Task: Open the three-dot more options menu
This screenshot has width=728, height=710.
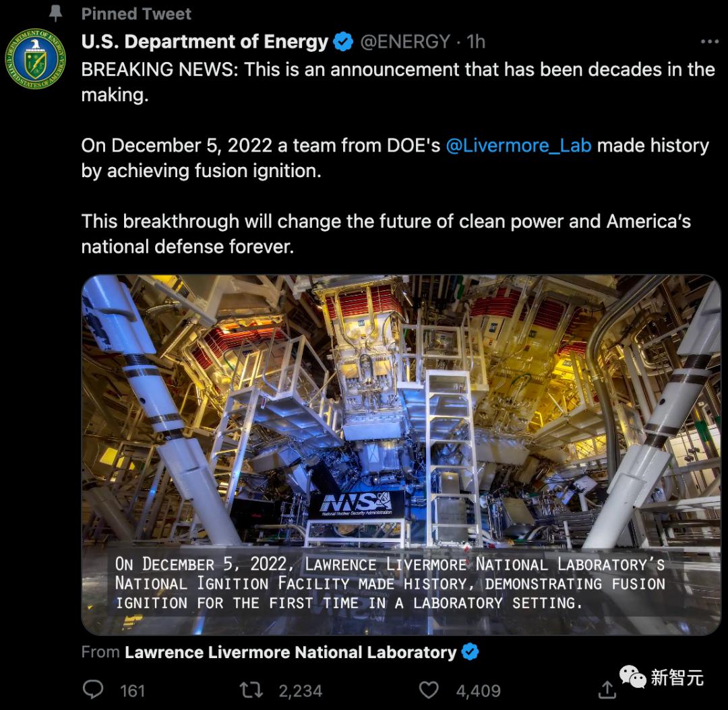Action: (709, 42)
